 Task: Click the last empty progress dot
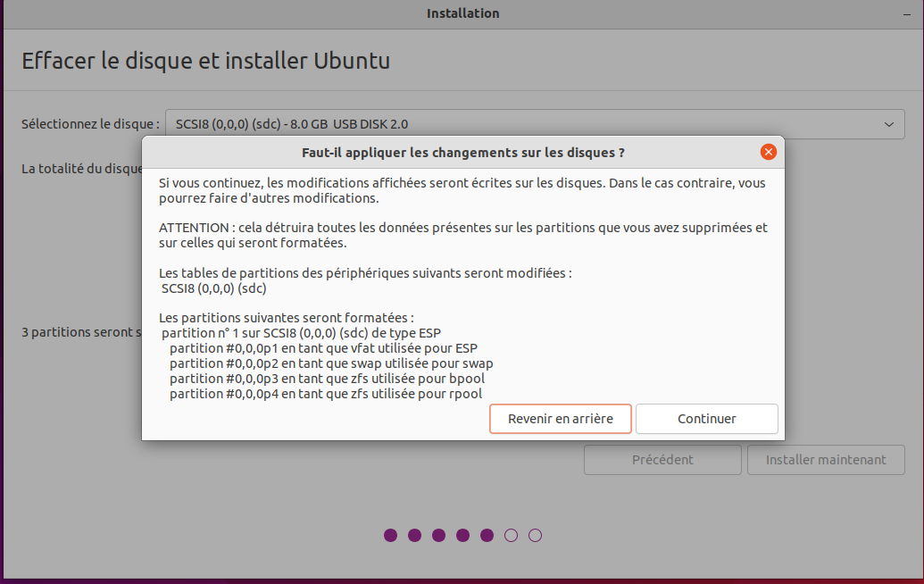pos(535,536)
